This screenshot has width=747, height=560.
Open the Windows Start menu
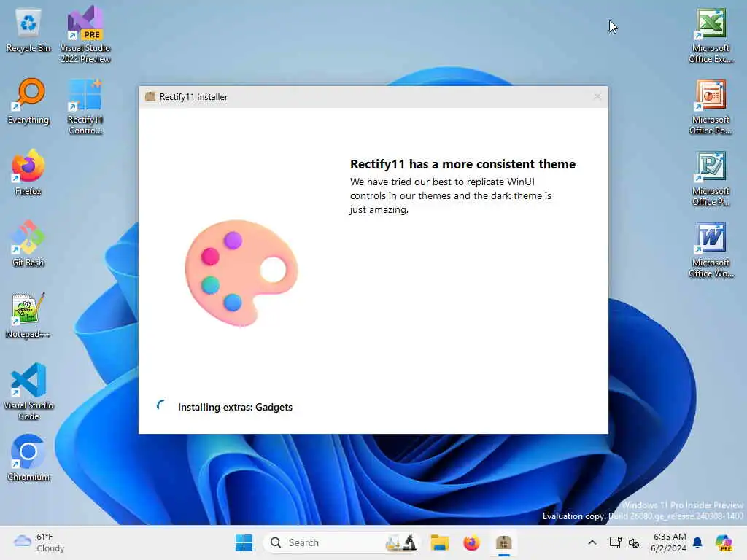pyautogui.click(x=244, y=542)
